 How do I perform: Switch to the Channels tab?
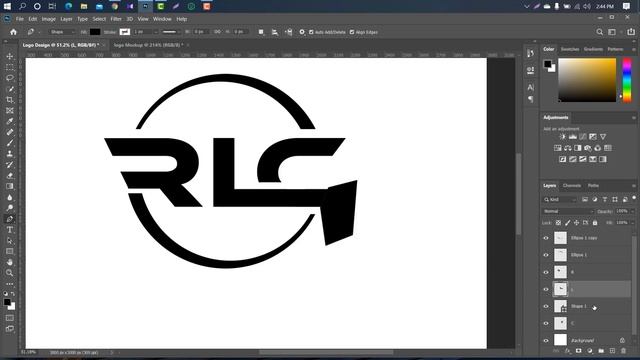coord(572,186)
